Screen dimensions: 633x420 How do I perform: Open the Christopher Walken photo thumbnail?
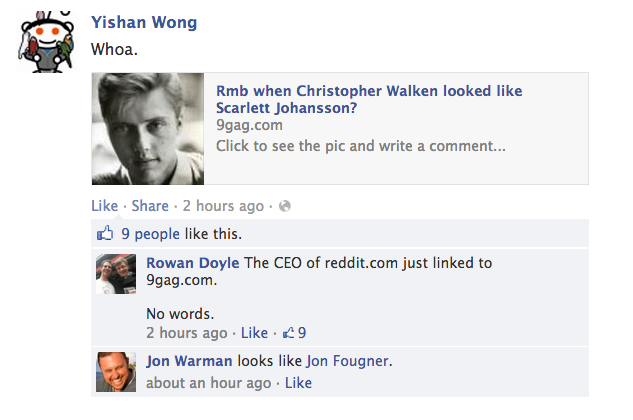[148, 129]
